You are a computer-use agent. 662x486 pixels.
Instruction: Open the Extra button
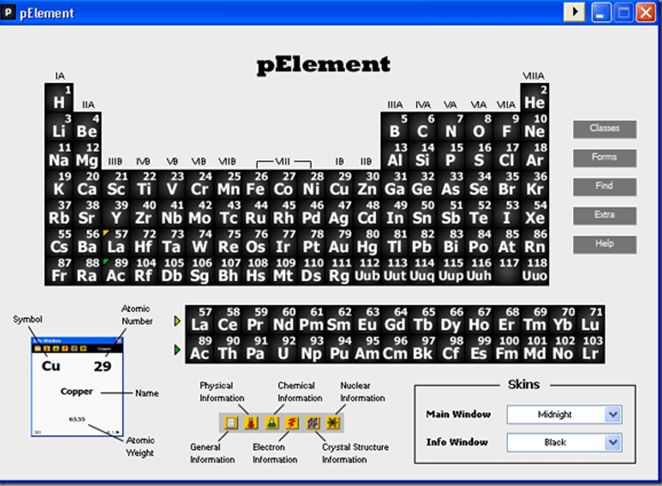click(604, 216)
